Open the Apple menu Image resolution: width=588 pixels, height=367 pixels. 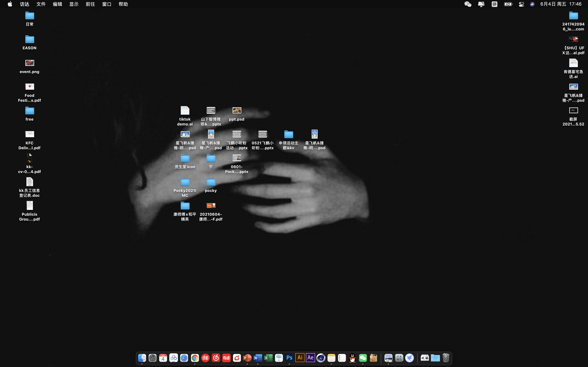click(10, 4)
